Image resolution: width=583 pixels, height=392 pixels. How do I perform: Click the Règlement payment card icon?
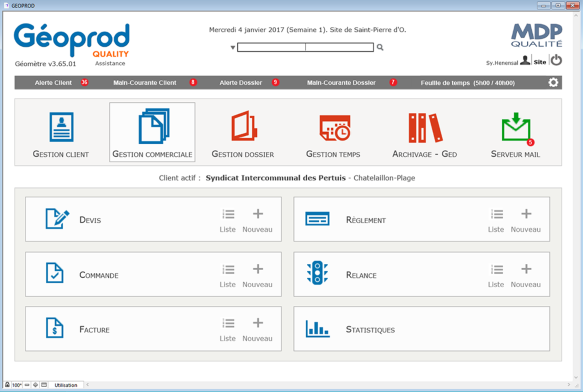point(317,219)
